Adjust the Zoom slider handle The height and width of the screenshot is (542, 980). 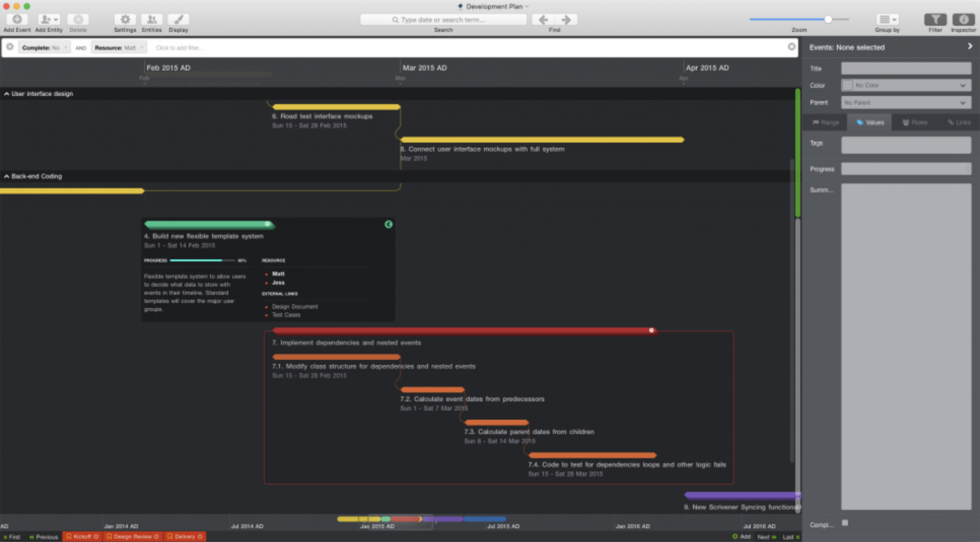pos(828,19)
